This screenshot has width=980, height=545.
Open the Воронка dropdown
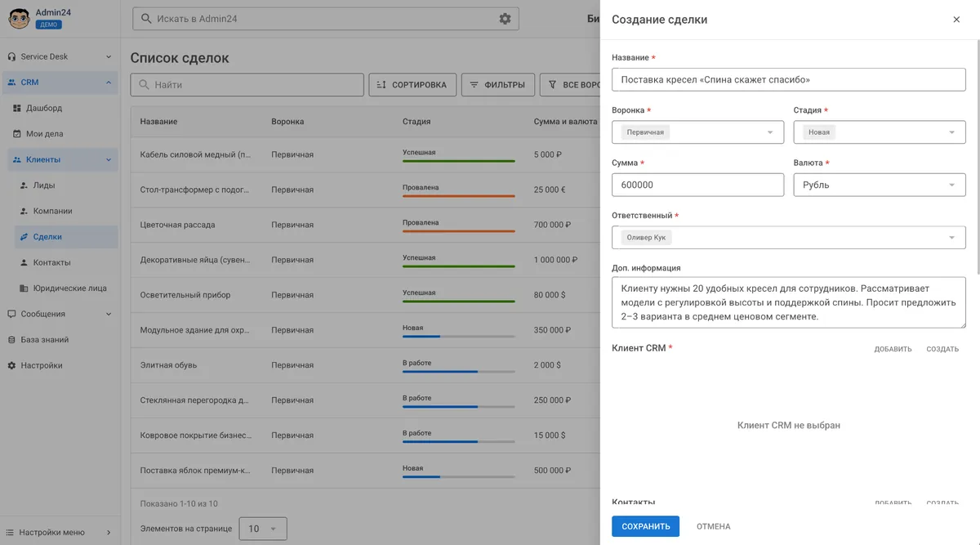[x=697, y=132]
